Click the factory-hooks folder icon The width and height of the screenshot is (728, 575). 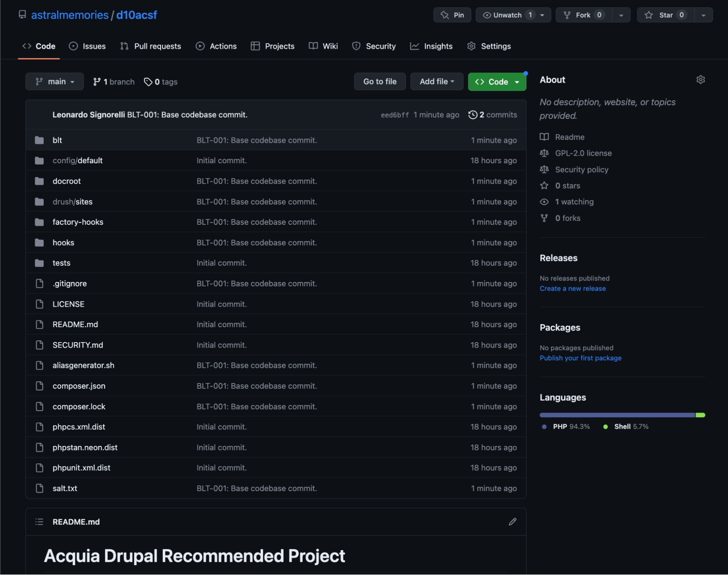tap(39, 222)
